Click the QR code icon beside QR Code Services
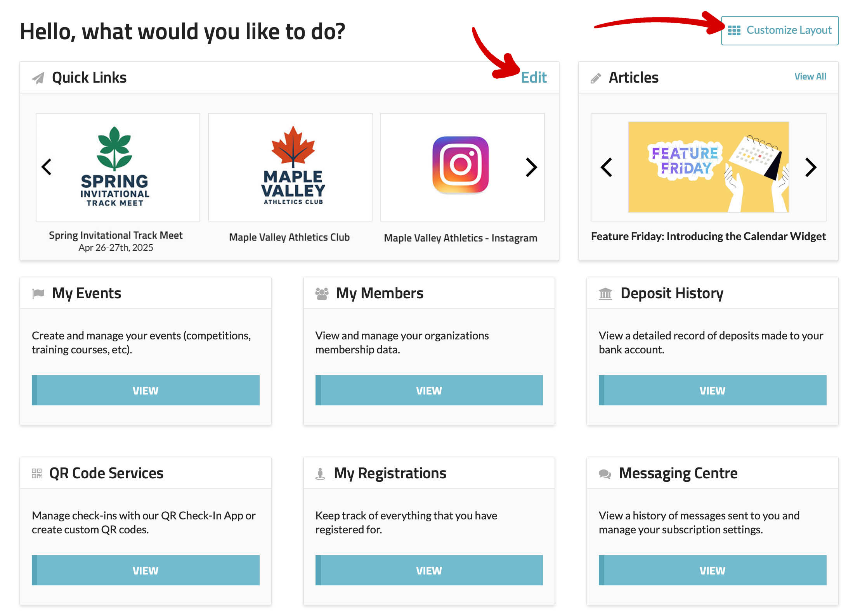 point(37,474)
